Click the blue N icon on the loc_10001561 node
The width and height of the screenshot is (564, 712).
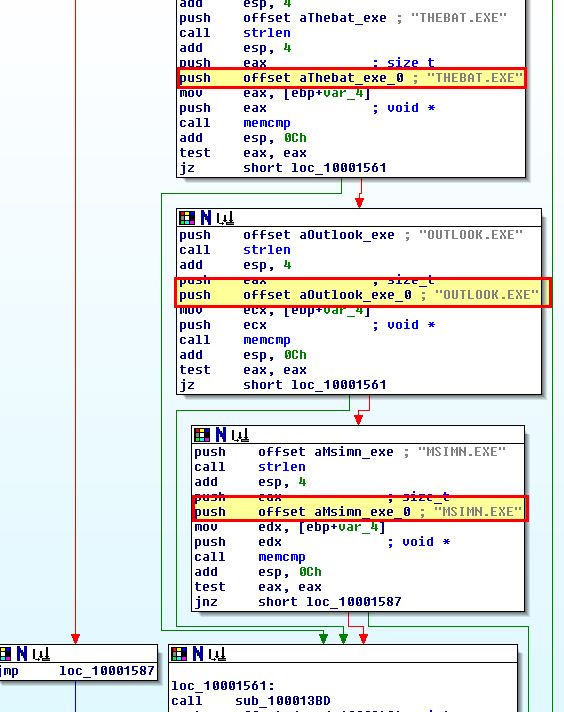[198, 654]
